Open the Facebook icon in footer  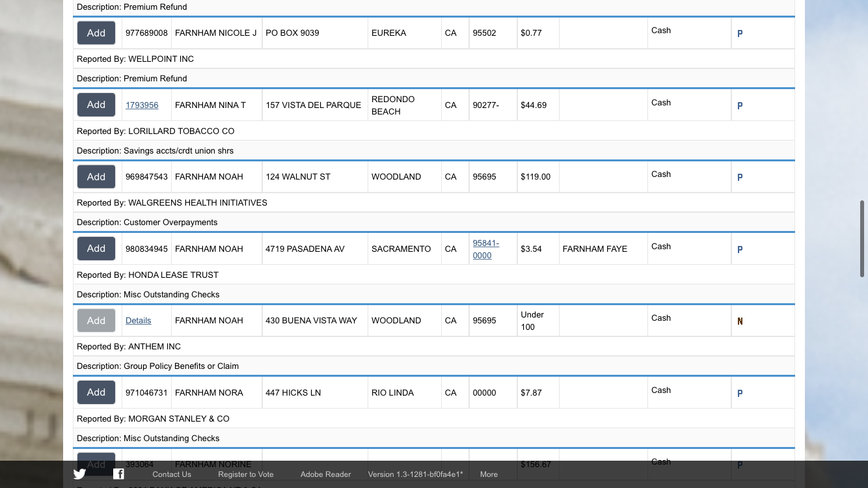coord(118,474)
